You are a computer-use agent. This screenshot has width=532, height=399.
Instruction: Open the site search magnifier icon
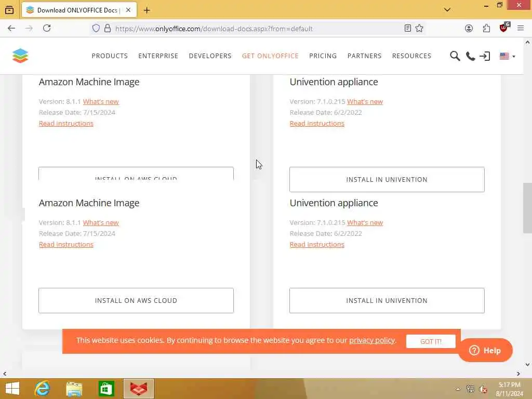click(455, 56)
